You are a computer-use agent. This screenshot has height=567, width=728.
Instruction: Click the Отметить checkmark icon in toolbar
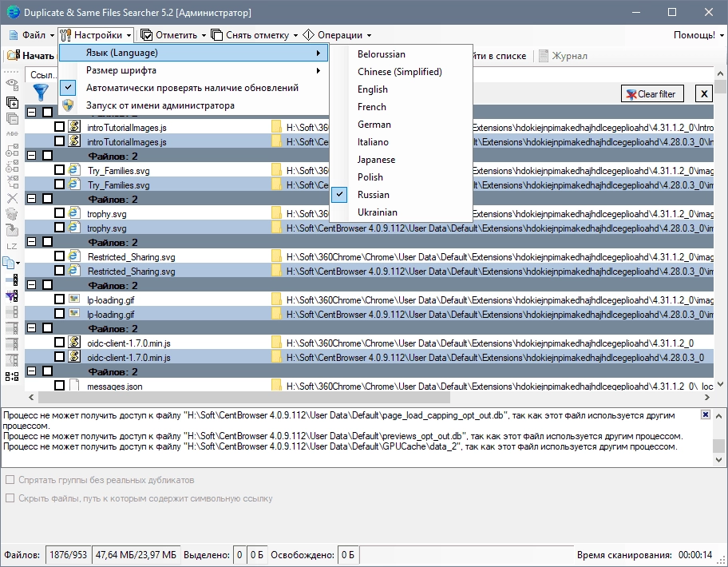point(147,35)
